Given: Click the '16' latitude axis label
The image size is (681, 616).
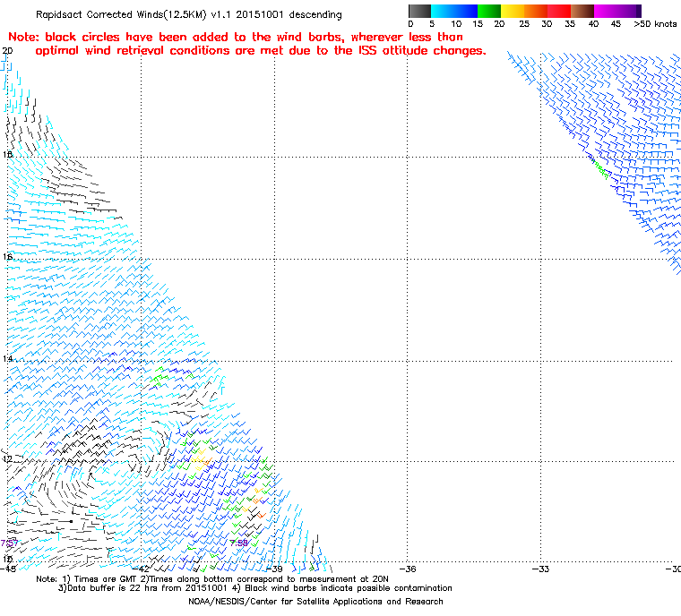Looking at the screenshot, I should (7, 257).
